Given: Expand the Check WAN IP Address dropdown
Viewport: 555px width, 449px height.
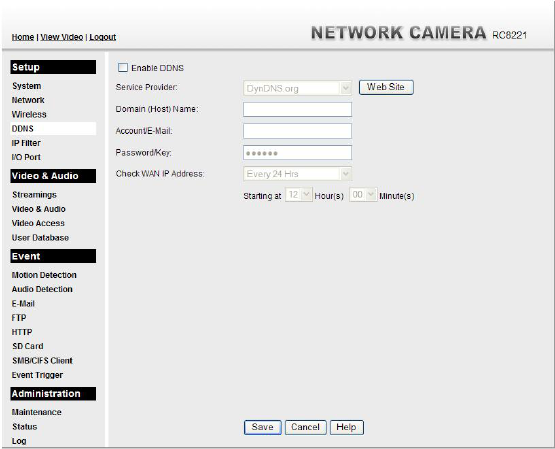Looking at the screenshot, I should coord(297,174).
